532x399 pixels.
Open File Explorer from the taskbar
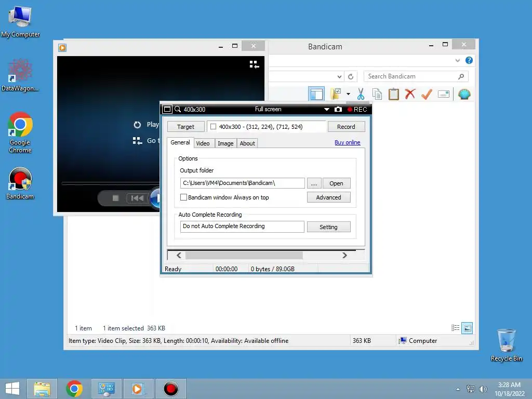42,389
